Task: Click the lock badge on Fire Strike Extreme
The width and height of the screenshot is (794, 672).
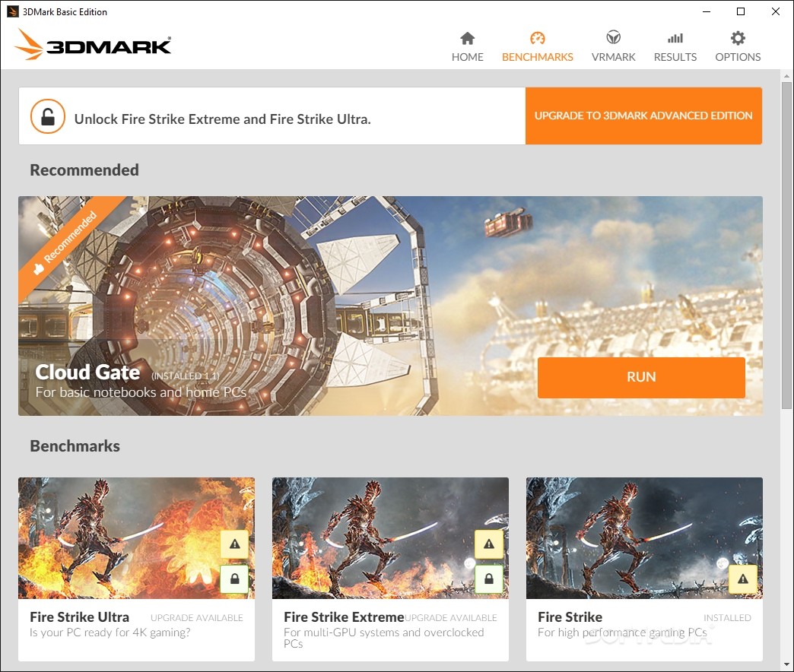Action: (488, 579)
